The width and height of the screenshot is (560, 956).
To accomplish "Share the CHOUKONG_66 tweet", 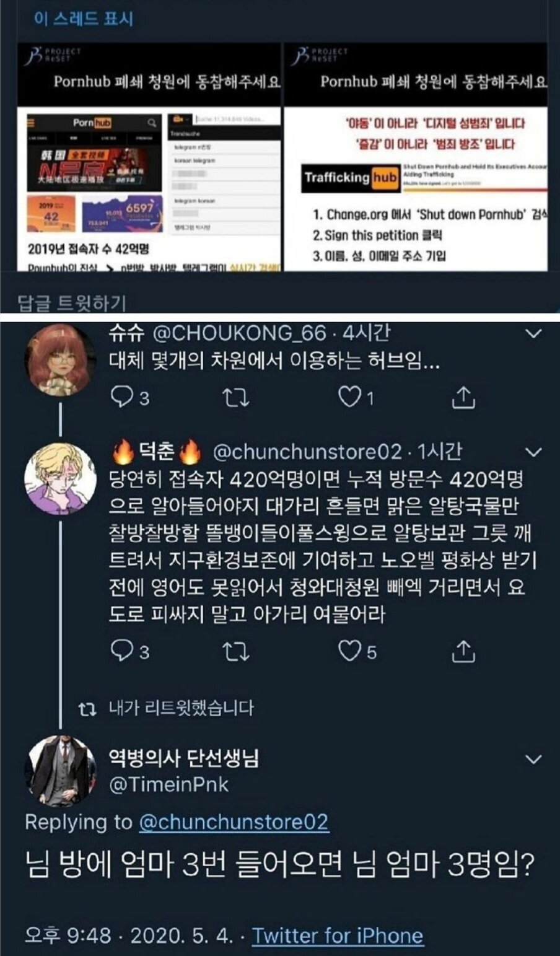I will [463, 397].
